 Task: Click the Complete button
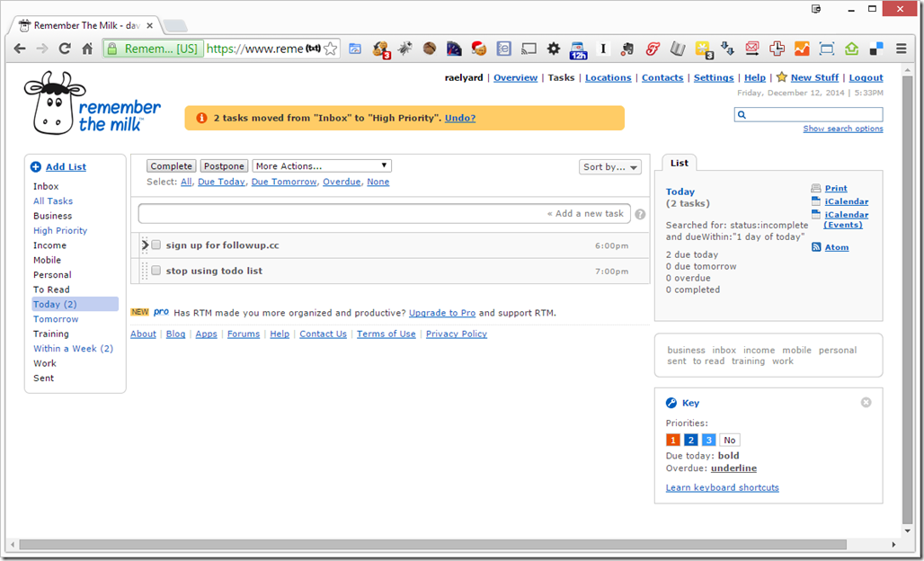(x=171, y=166)
